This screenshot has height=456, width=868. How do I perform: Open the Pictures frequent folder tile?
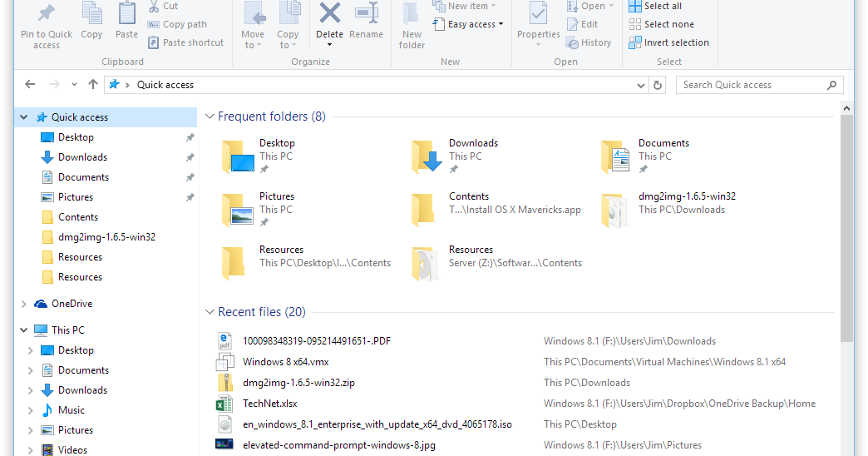click(259, 210)
